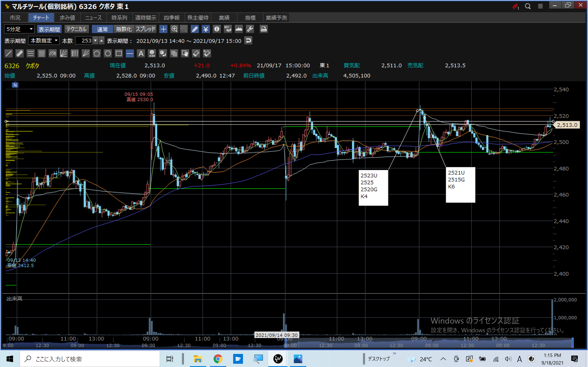Viewport: 588px width, 367px height.
Task: Toggle the テクニカル technical indicators button
Action: (x=77, y=29)
